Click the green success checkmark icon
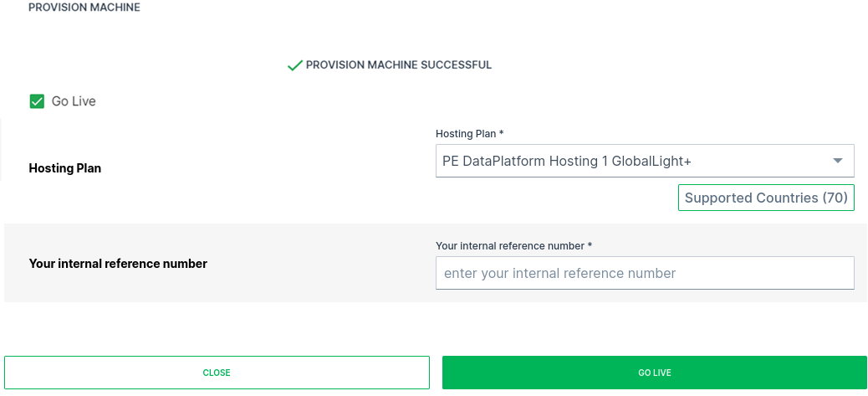868x396 pixels. (294, 65)
